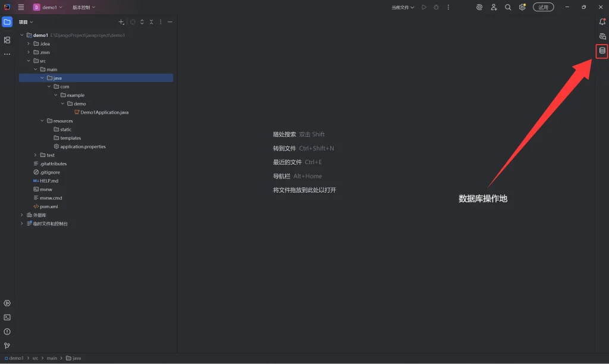Open the Git version control tool window
Viewport: 609px width, 364px height.
7,346
